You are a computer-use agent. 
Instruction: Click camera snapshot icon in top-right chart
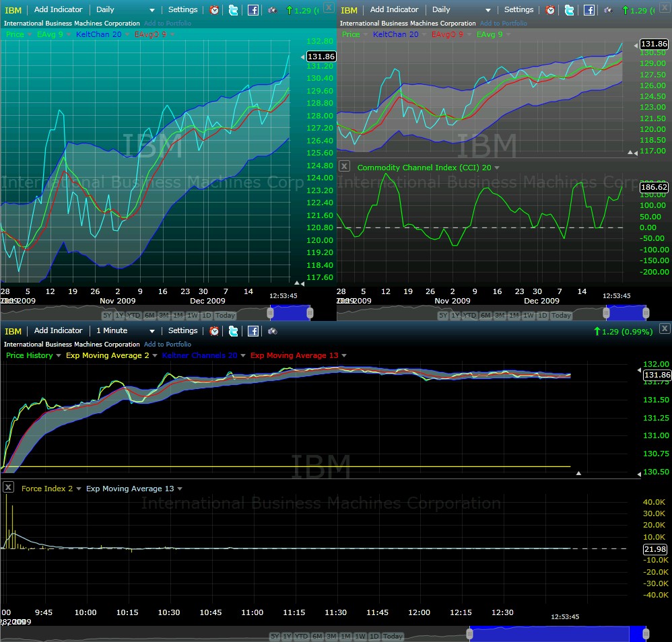(x=609, y=10)
